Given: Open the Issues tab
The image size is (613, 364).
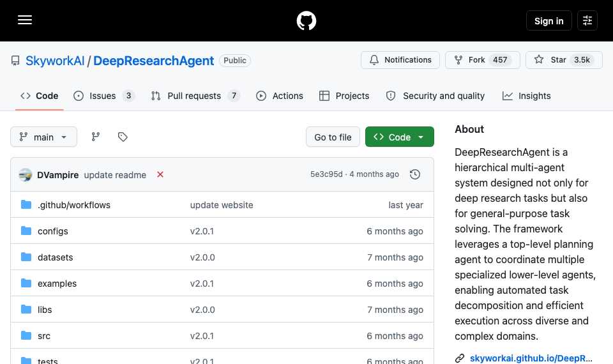Looking at the screenshot, I should pyautogui.click(x=104, y=96).
